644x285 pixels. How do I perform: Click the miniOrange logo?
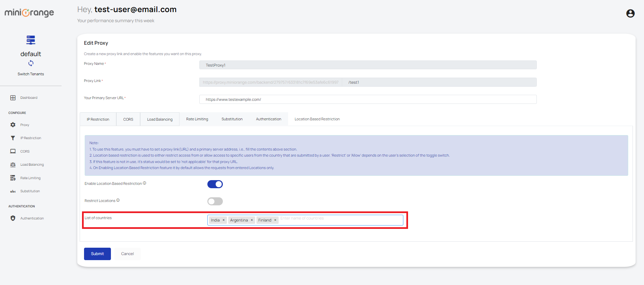coord(29,13)
